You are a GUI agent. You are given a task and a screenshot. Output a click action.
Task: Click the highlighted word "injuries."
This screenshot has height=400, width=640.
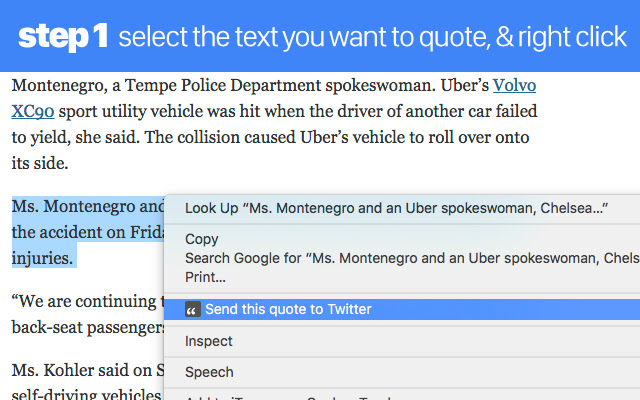[43, 258]
